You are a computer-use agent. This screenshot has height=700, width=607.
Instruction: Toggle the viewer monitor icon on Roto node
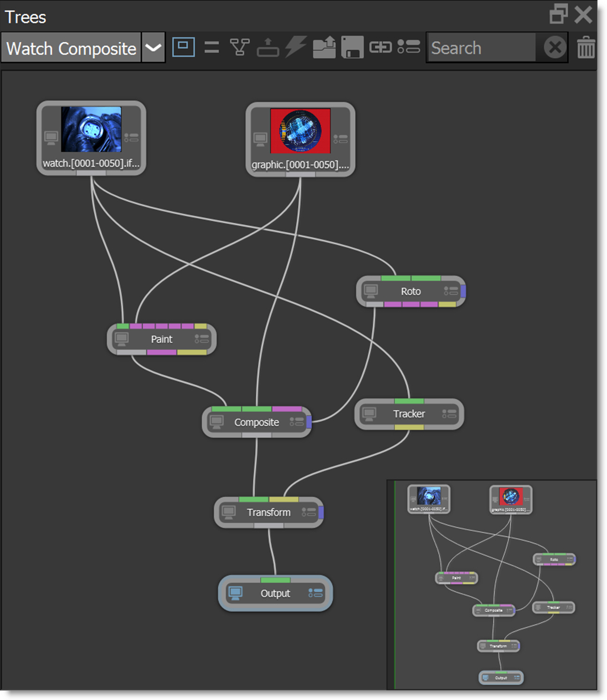coord(371,291)
